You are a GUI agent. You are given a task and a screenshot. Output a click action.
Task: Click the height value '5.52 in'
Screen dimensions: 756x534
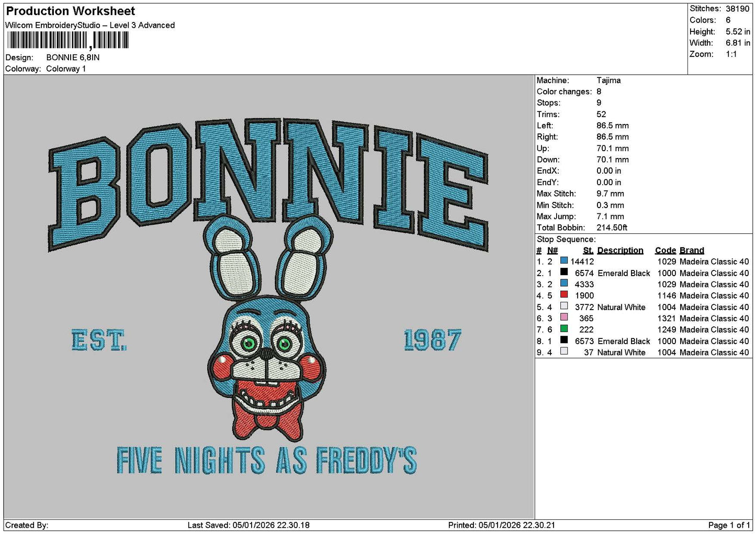point(738,31)
